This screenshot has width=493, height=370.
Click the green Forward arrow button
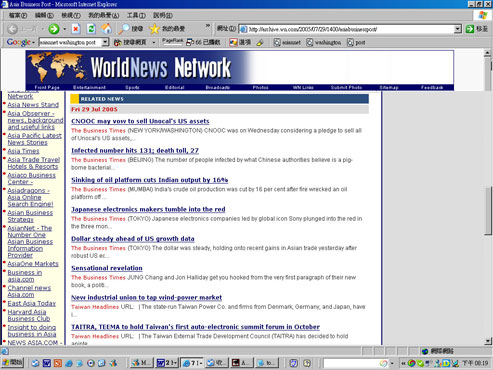pos(53,29)
